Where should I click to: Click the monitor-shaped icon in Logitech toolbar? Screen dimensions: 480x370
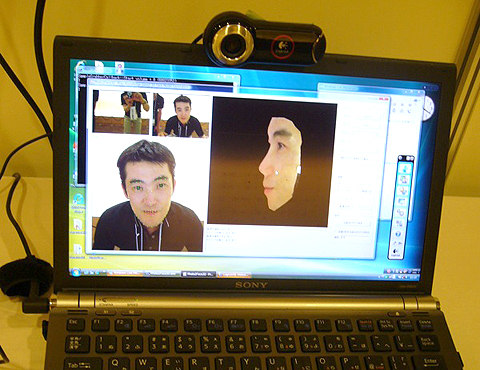pyautogui.click(x=402, y=202)
